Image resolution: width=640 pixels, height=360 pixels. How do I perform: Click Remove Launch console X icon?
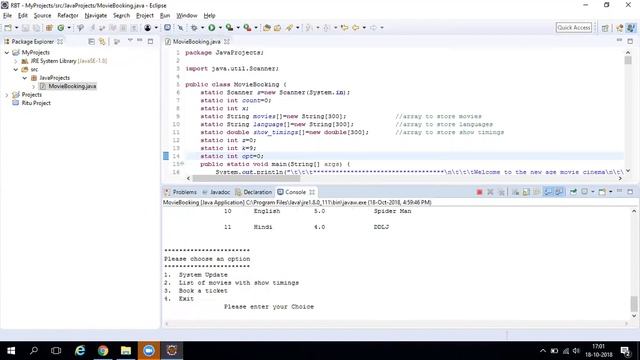click(x=490, y=192)
